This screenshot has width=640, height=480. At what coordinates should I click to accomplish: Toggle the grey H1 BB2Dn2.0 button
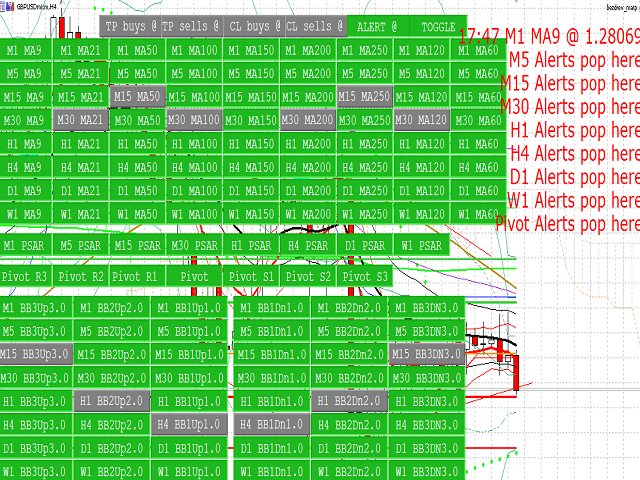point(349,401)
